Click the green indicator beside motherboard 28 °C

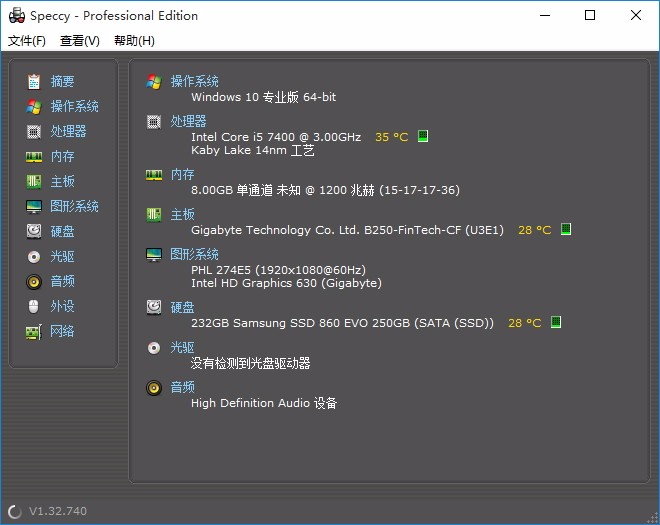(566, 229)
